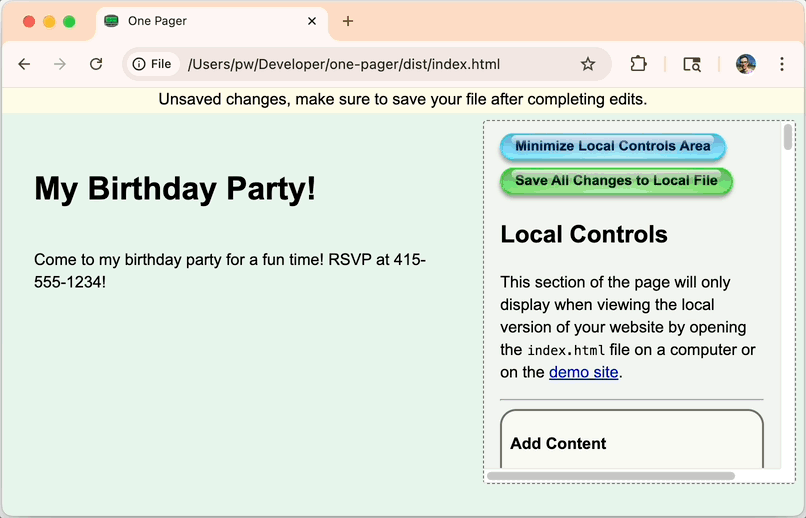Reload the One Pager page
The image size is (806, 518).
(96, 64)
